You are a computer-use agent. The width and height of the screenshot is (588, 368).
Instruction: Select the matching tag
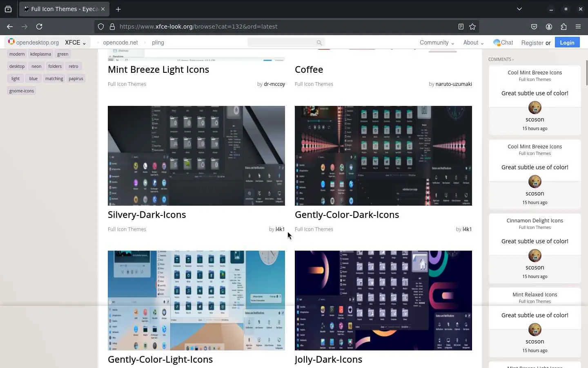[54, 79]
